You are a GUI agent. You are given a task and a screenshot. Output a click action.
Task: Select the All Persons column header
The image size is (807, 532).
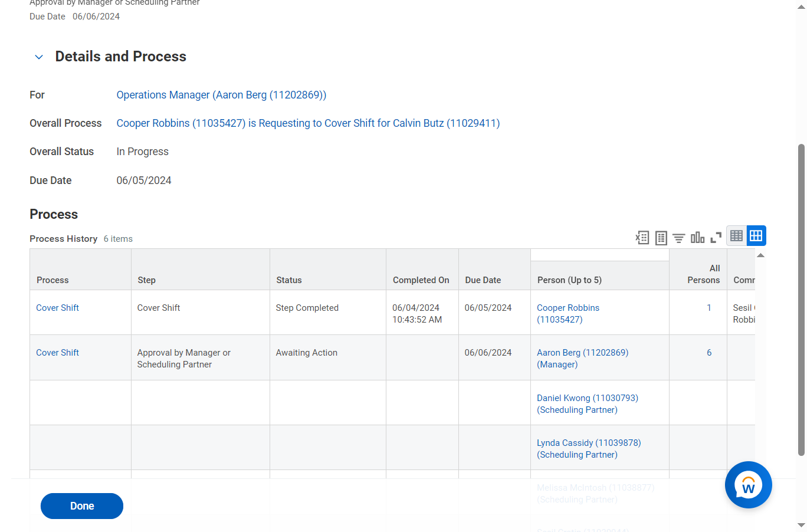point(698,270)
